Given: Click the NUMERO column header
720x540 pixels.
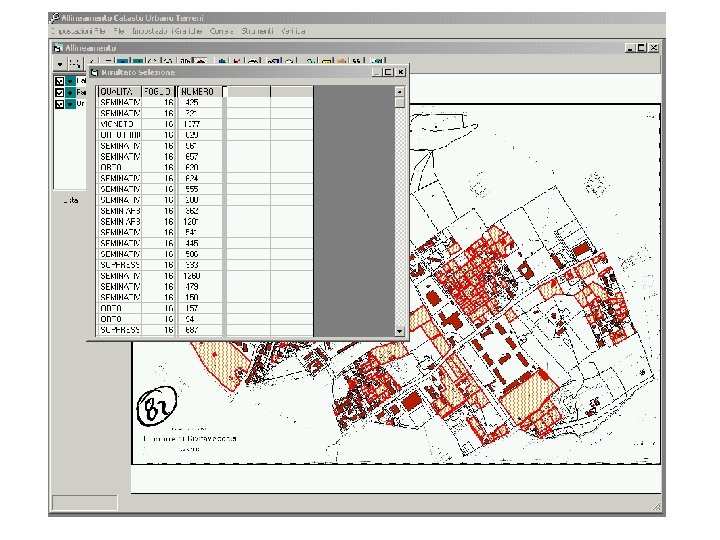Looking at the screenshot, I should pyautogui.click(x=198, y=91).
